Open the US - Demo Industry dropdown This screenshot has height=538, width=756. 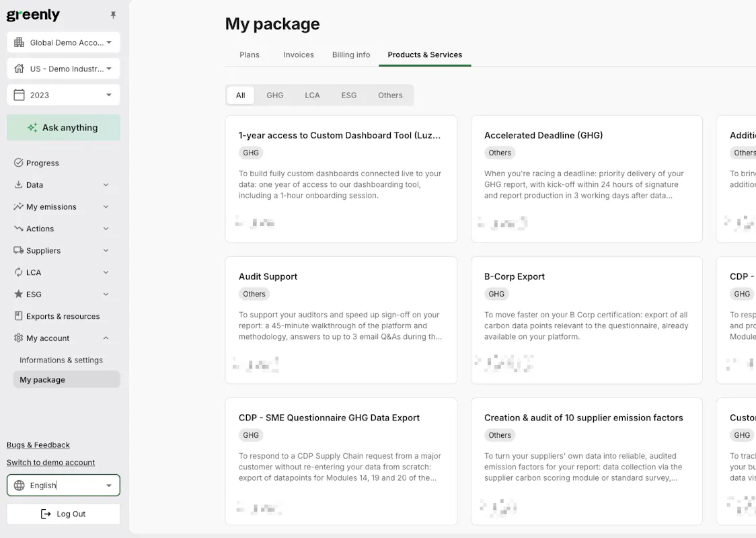pyautogui.click(x=63, y=69)
